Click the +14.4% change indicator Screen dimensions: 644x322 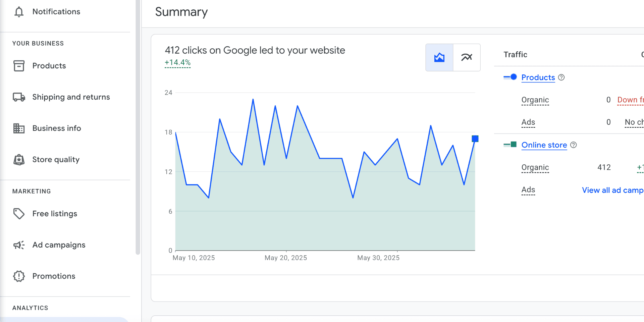click(177, 63)
